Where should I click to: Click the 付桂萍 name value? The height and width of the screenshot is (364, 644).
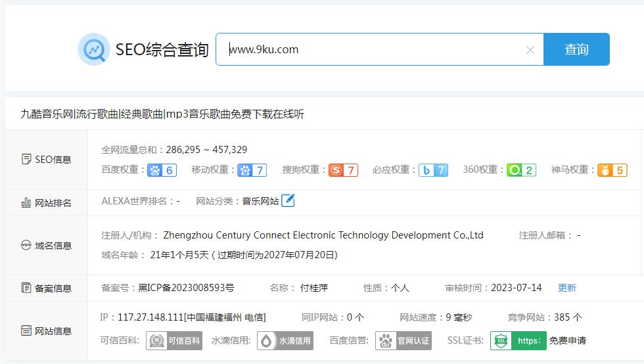(x=314, y=288)
